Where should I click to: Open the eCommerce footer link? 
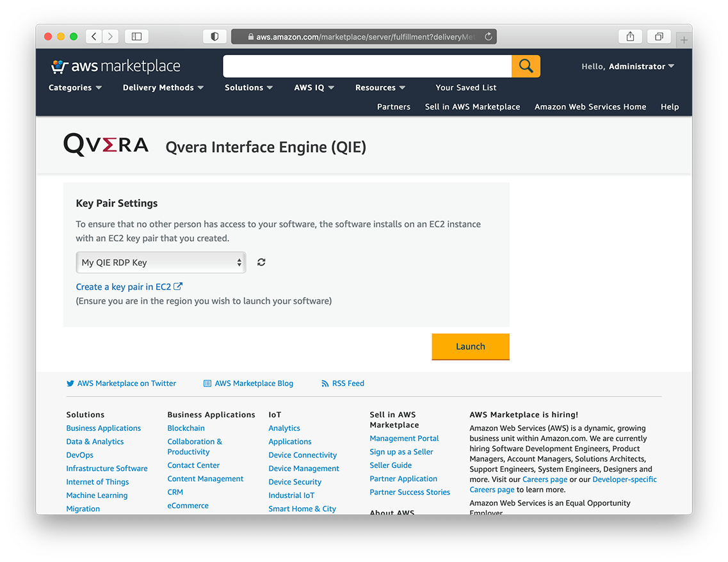188,506
